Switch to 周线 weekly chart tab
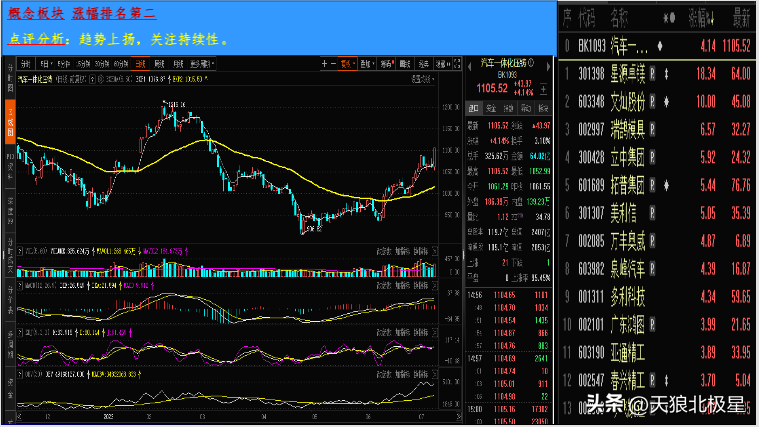This screenshot has width=759, height=427. click(159, 64)
